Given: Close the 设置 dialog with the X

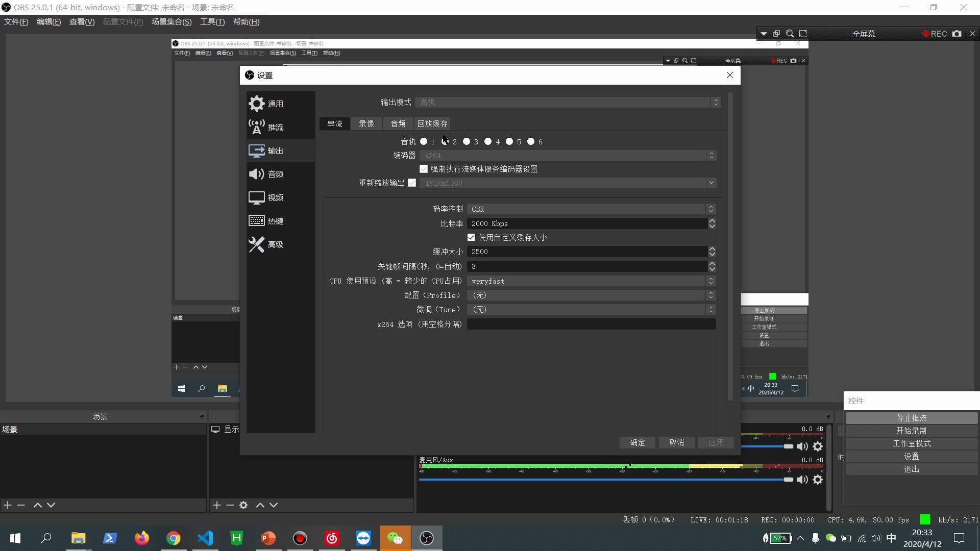Looking at the screenshot, I should [x=730, y=75].
